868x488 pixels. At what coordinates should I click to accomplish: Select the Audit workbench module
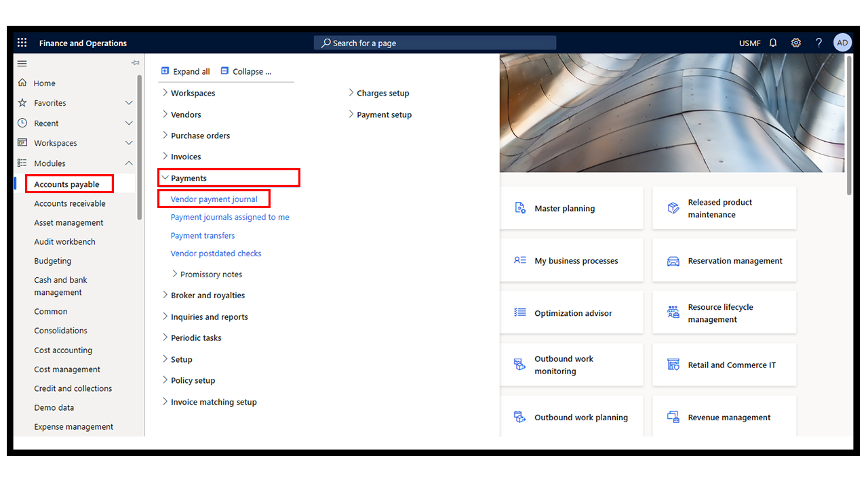(x=64, y=241)
